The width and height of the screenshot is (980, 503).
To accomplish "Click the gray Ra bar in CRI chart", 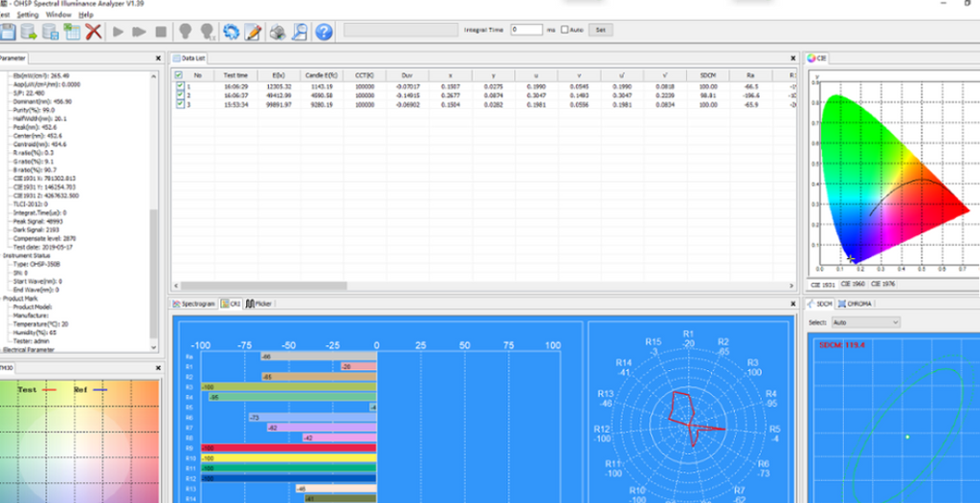I will (319, 356).
